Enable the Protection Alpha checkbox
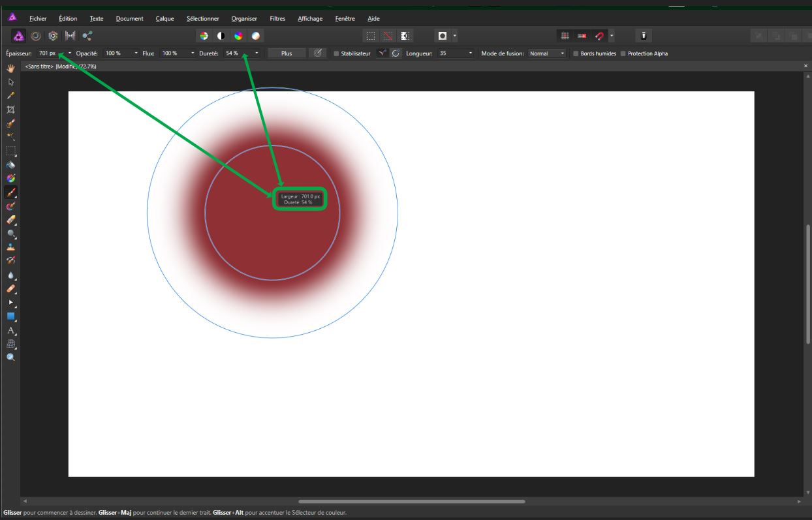The height and width of the screenshot is (520, 812). [623, 54]
